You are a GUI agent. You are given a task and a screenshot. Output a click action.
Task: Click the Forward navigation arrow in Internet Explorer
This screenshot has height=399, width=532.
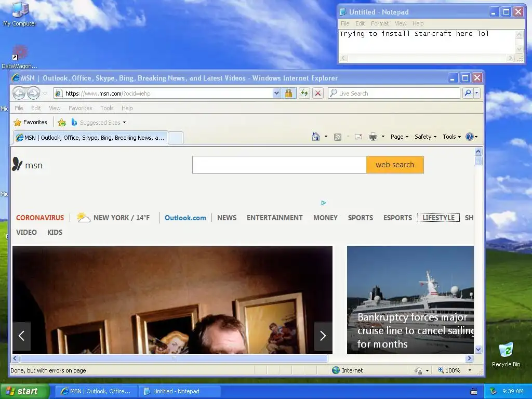point(33,93)
